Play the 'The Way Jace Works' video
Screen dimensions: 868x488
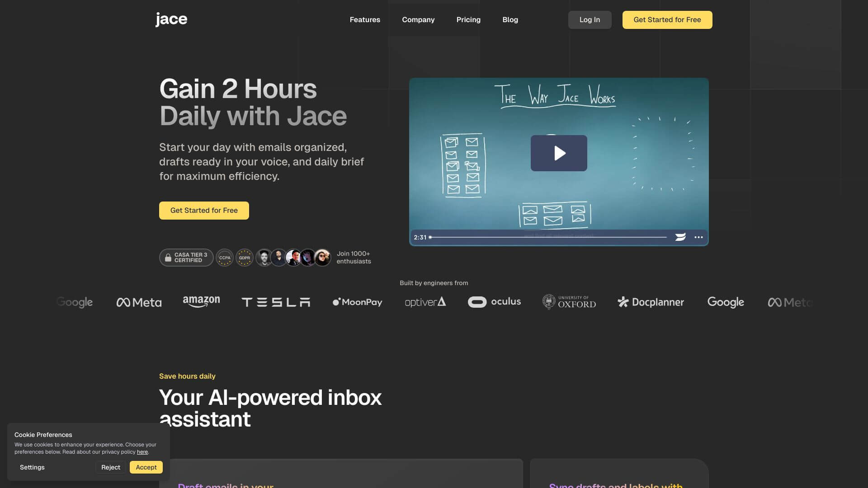(x=559, y=153)
